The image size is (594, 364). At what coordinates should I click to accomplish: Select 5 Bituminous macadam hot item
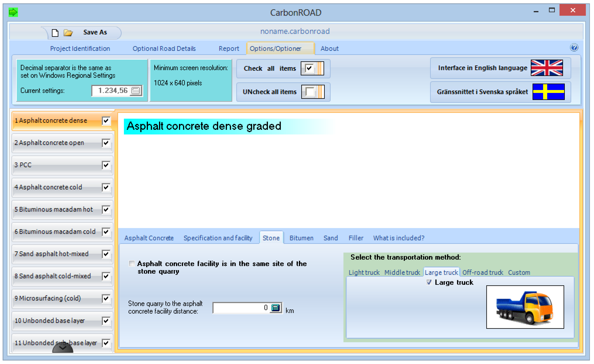pyautogui.click(x=54, y=209)
